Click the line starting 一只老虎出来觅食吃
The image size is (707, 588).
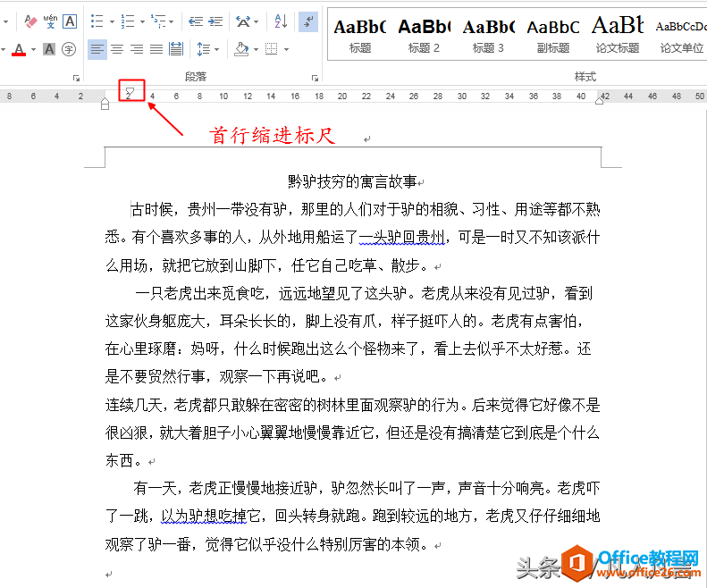364,293
